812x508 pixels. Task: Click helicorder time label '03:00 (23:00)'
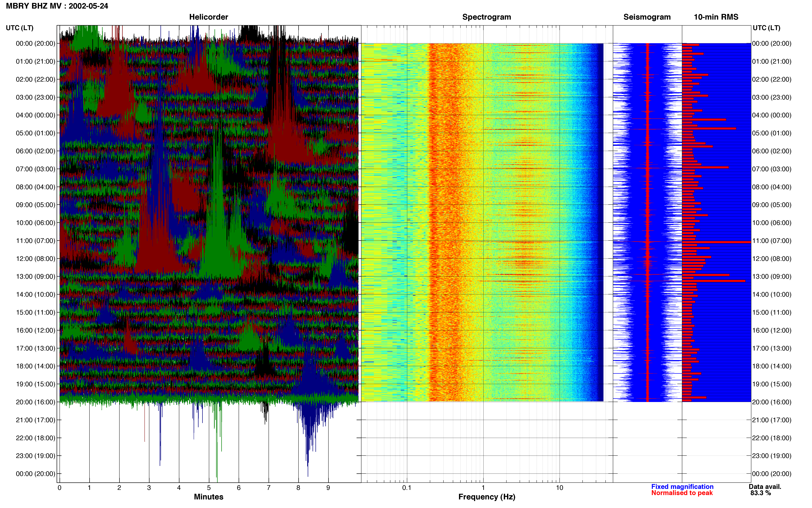click(x=36, y=97)
